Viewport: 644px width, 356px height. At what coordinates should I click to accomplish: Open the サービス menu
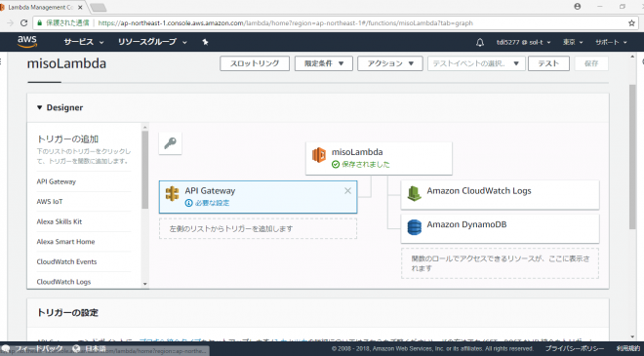tap(84, 42)
